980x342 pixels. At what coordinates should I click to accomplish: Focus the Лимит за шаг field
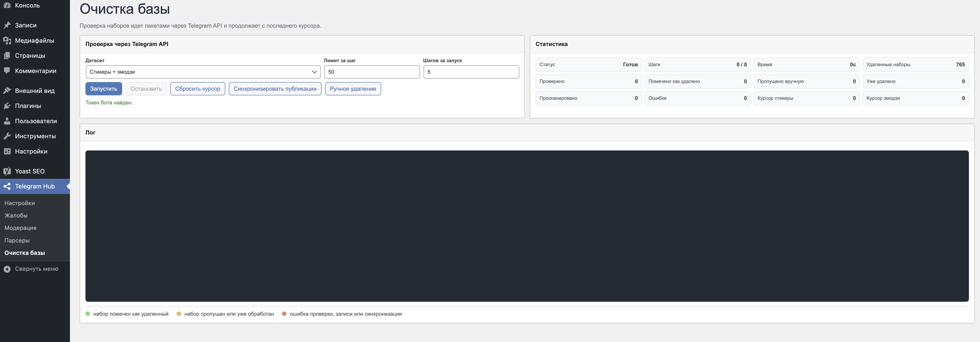[x=372, y=72]
